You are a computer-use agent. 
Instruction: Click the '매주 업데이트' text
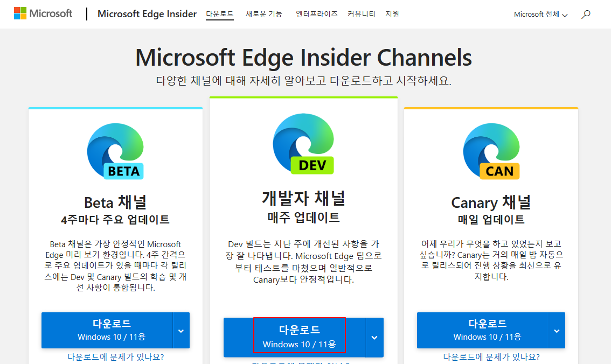tap(303, 217)
